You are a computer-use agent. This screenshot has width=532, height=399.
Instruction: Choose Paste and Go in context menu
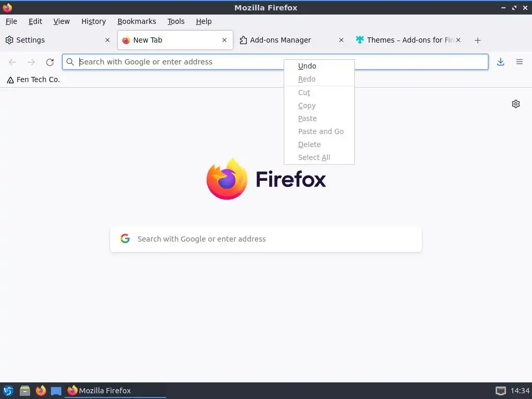[x=320, y=131]
